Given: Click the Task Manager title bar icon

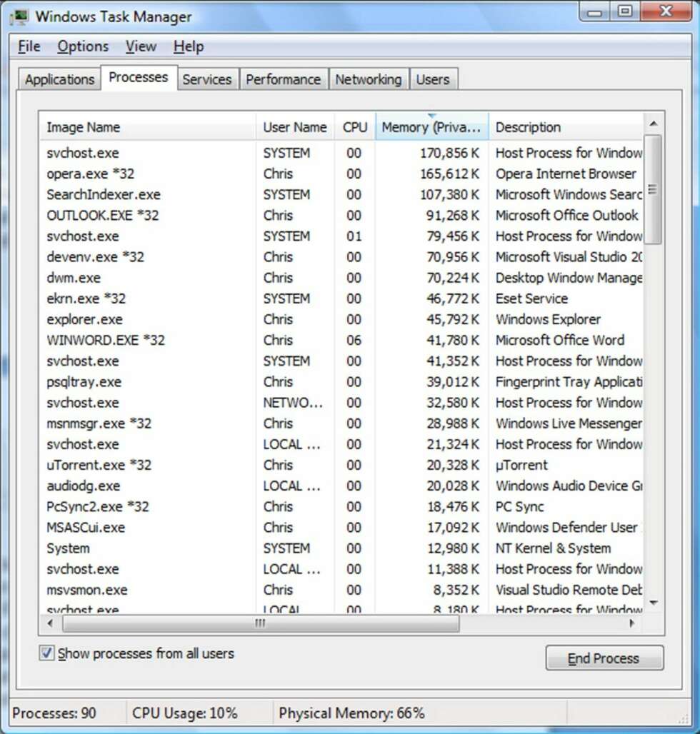Looking at the screenshot, I should pos(19,17).
